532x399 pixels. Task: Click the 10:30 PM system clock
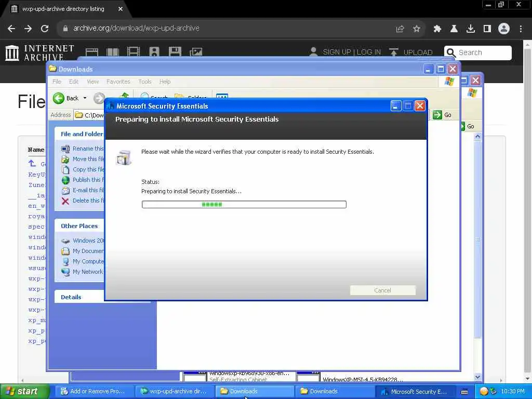click(513, 391)
